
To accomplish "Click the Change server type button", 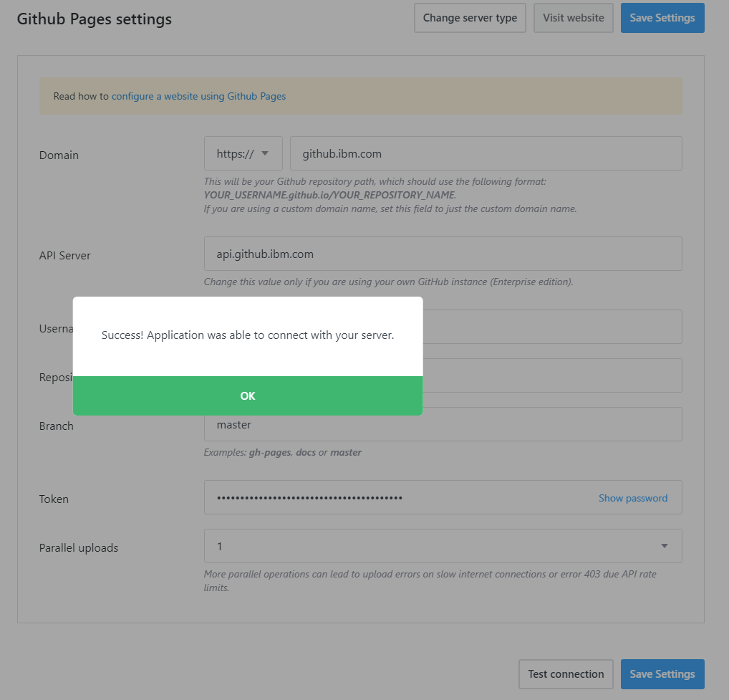I will click(x=469, y=17).
